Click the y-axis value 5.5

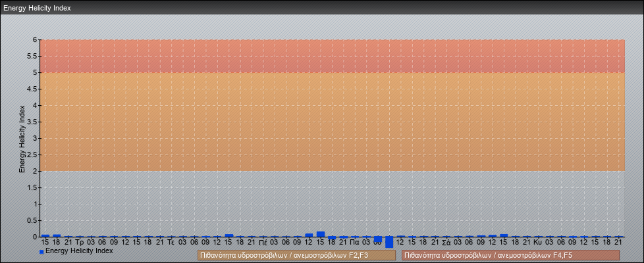click(33, 56)
